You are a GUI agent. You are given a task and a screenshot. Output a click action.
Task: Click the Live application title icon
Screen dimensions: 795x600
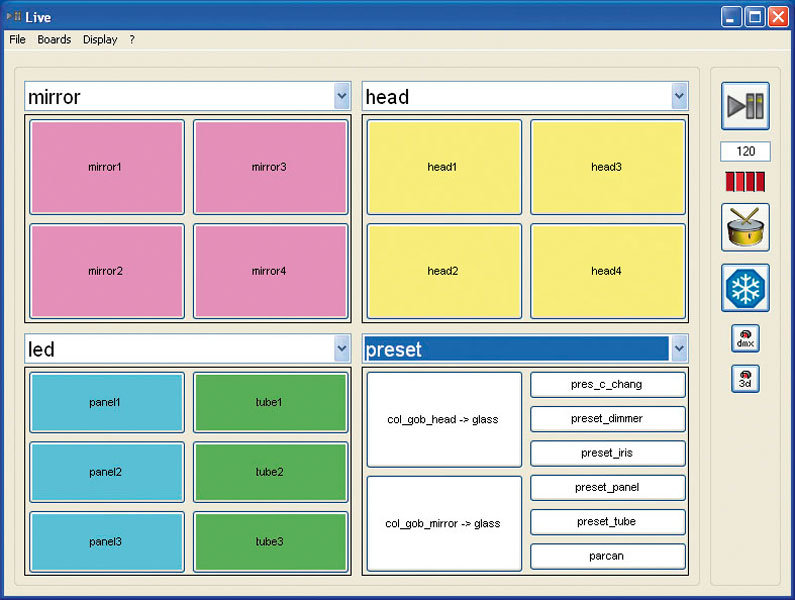[x=13, y=17]
